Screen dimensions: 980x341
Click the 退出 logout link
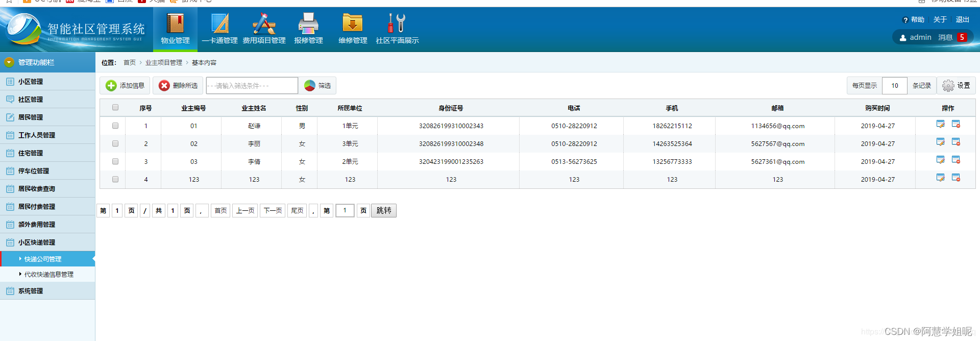tap(962, 20)
